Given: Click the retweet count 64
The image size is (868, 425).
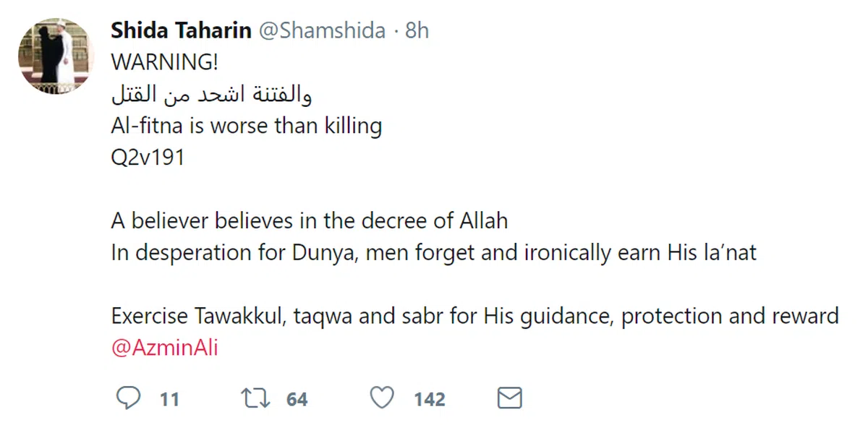Looking at the screenshot, I should tap(297, 399).
